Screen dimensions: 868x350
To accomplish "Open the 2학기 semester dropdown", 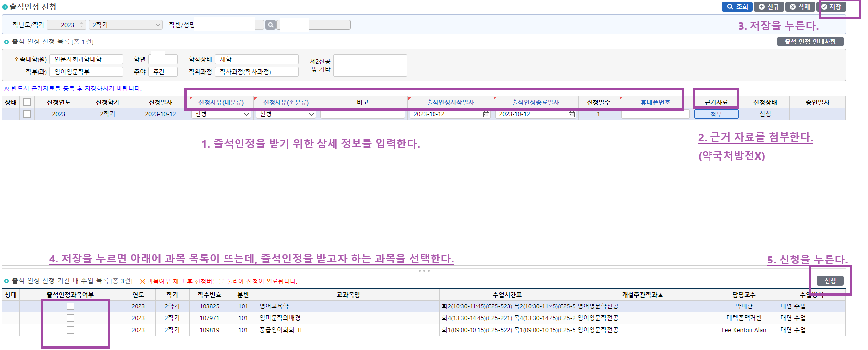I will (x=126, y=25).
